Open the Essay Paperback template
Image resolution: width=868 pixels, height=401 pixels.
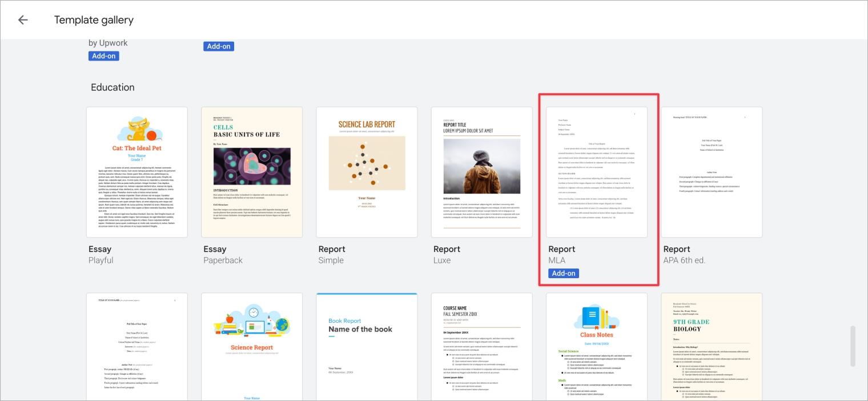tap(252, 171)
